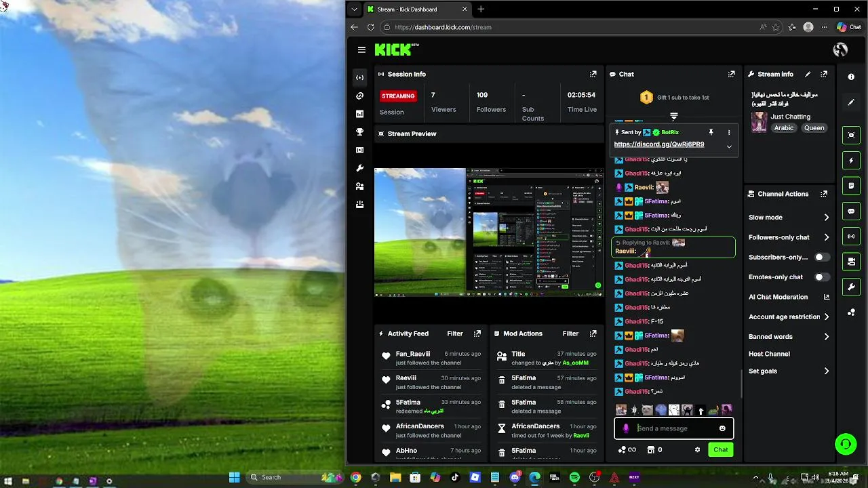
Task: Expand Account age restriction options
Action: point(826,317)
